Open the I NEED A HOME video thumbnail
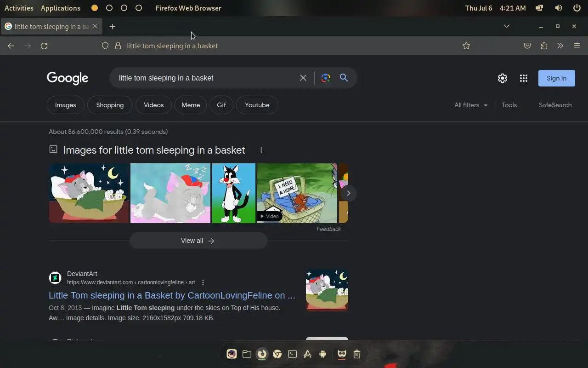 297,193
